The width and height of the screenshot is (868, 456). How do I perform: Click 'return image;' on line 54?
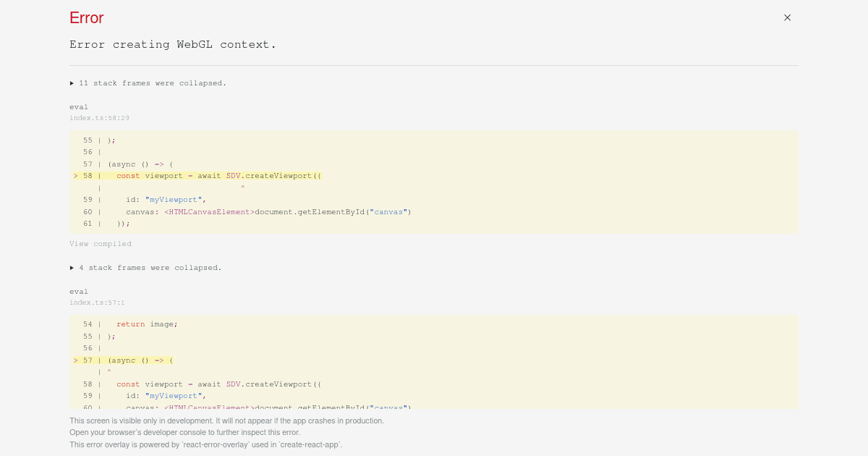click(x=147, y=324)
